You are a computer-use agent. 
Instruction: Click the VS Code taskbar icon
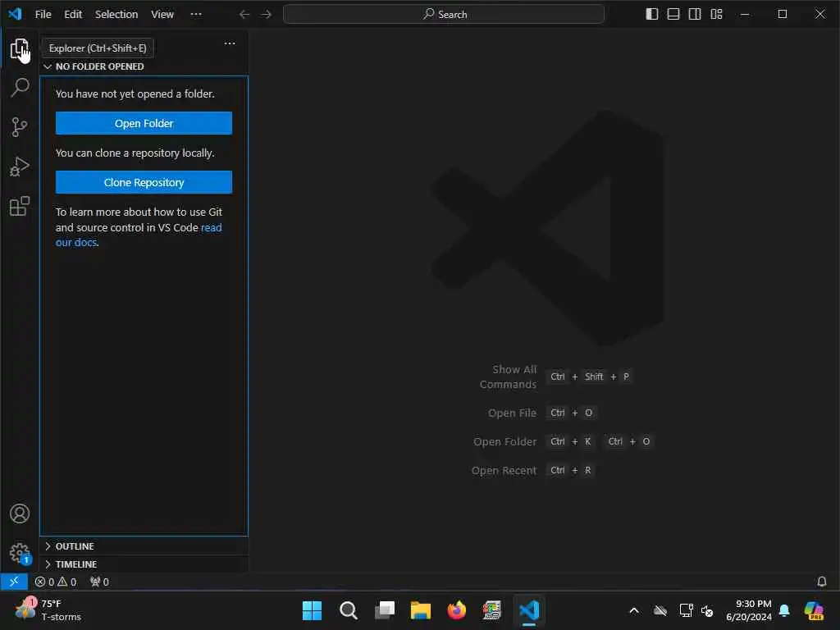pos(529,610)
